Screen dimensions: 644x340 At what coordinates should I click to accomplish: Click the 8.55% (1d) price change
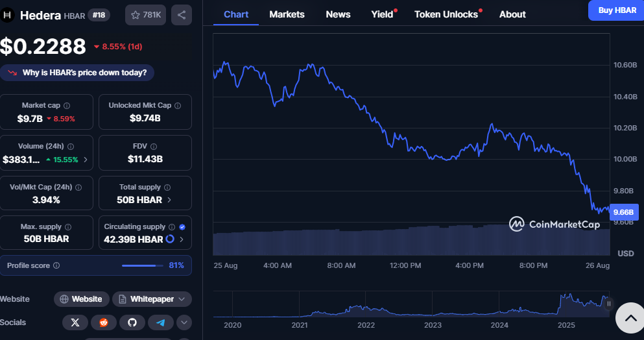click(118, 47)
